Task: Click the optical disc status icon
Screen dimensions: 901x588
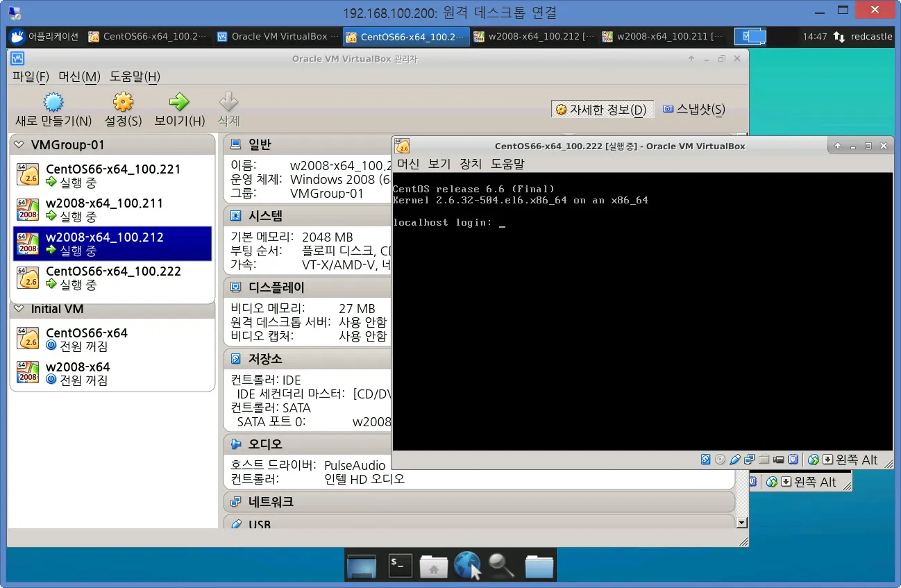Action: coord(720,460)
